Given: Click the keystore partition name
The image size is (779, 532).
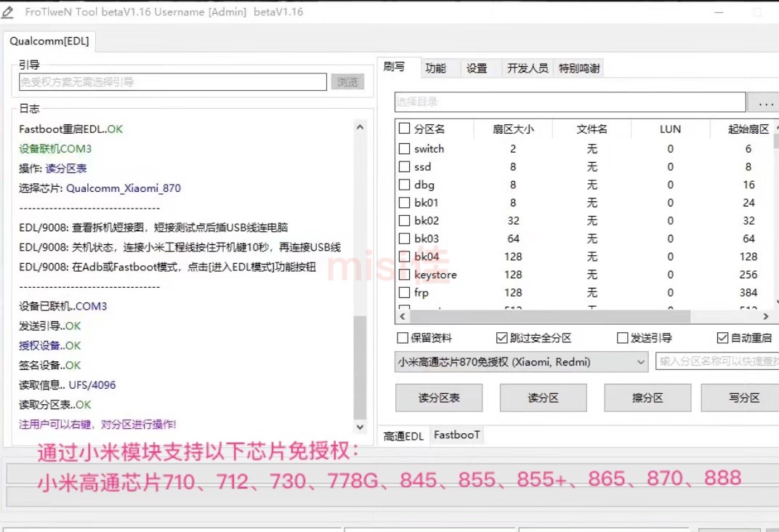Looking at the screenshot, I should click(435, 275).
